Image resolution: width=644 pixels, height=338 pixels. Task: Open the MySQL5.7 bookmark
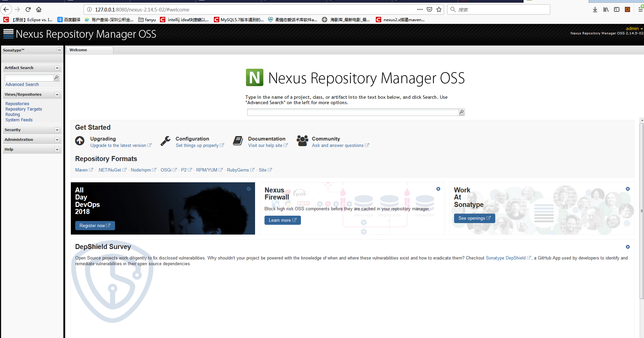tap(239, 20)
